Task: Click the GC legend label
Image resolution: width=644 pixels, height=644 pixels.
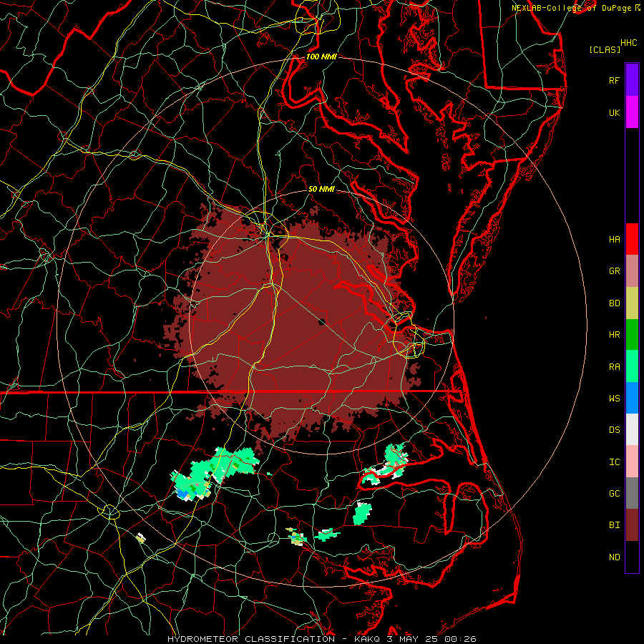Action: [x=614, y=494]
